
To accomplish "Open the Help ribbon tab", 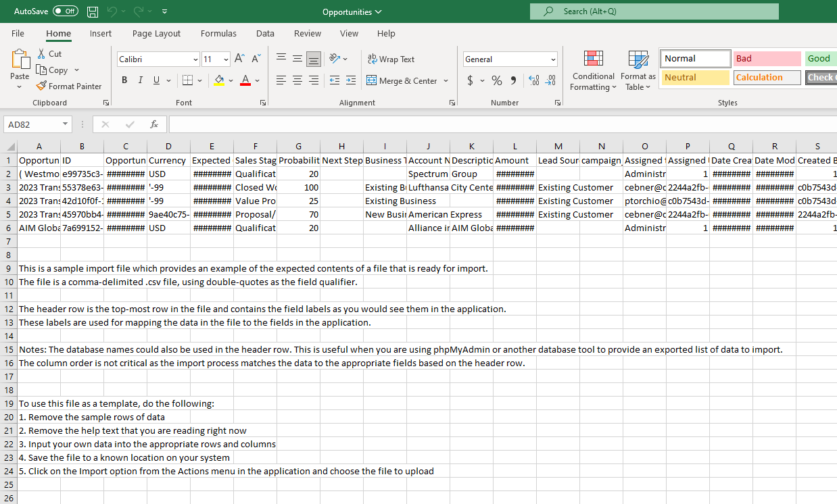I will tap(386, 33).
